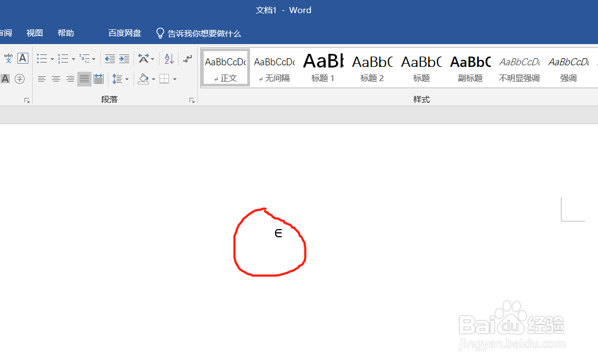Toggle show/hide paragraph marks

pyautogui.click(x=187, y=59)
